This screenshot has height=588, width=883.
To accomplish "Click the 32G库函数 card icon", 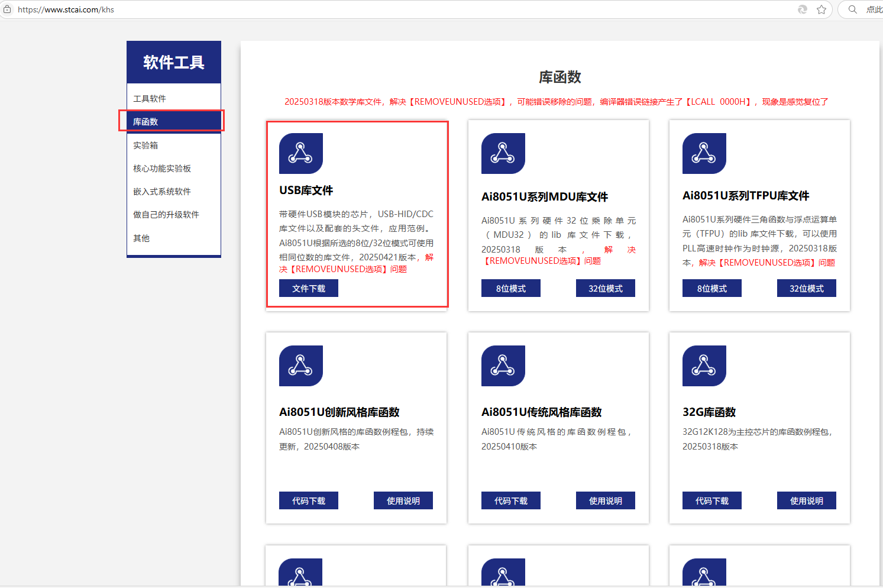I will [704, 366].
